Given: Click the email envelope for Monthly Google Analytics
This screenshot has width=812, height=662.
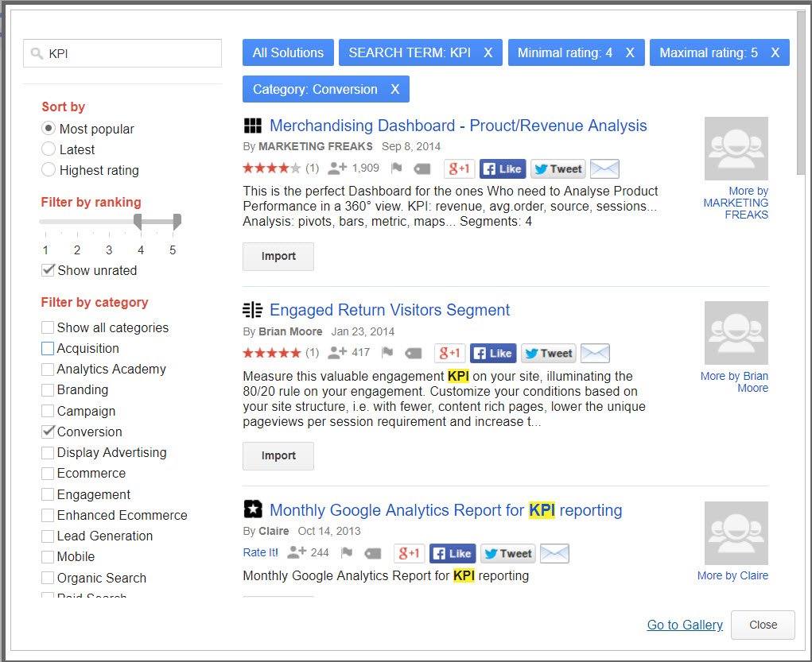Looking at the screenshot, I should [x=554, y=553].
